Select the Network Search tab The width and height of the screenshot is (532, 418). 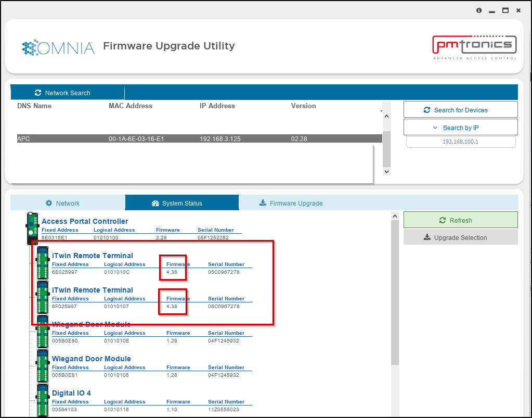(68, 93)
